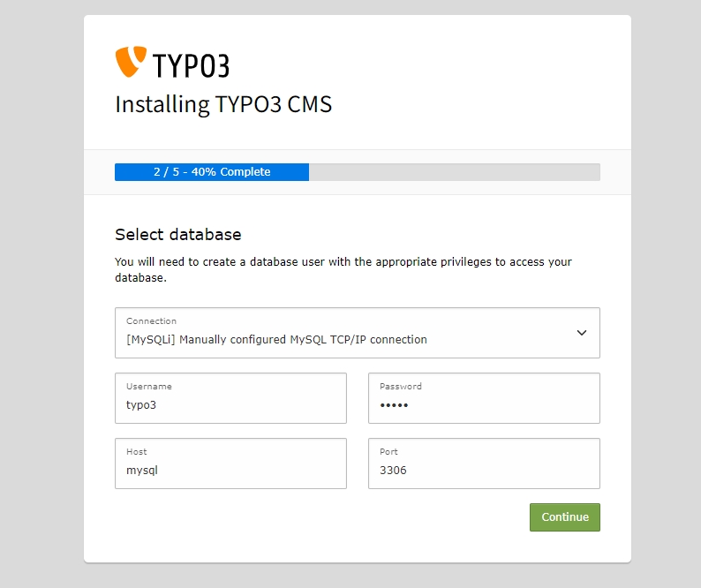Image resolution: width=701 pixels, height=588 pixels.
Task: Click the Port value 3306
Action: [393, 471]
